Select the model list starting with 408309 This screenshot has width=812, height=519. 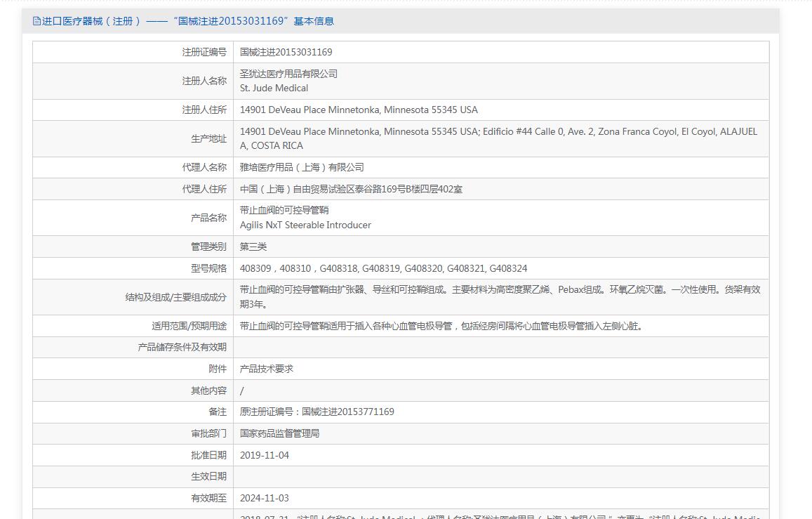point(383,268)
